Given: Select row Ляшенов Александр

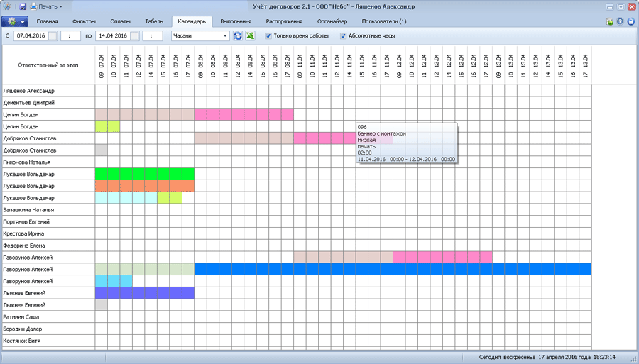Looking at the screenshot, I should (x=48, y=91).
